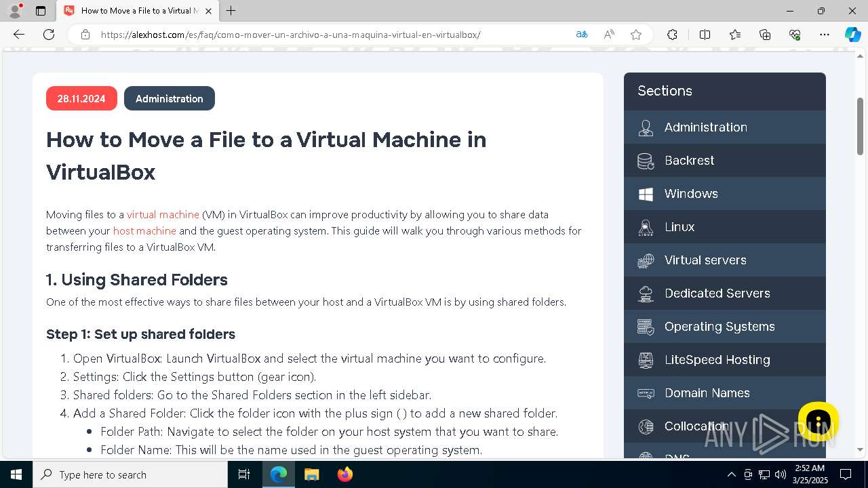Click the address bar URL field
This screenshot has height=488, width=868.
pyautogui.click(x=291, y=35)
